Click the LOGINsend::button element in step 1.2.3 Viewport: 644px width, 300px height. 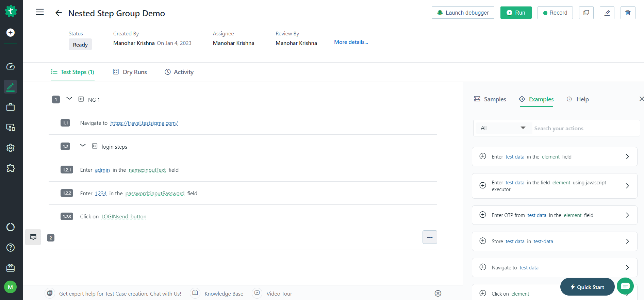(124, 216)
